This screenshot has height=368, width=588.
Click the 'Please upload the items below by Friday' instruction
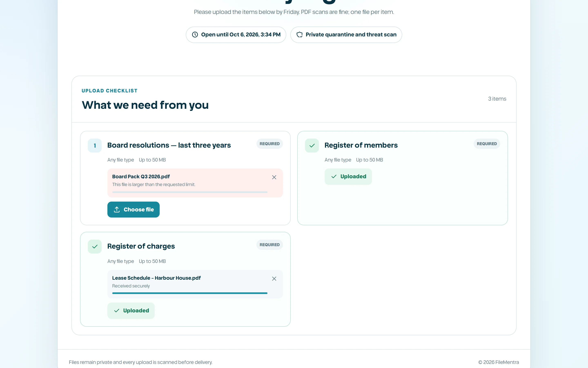tap(294, 12)
